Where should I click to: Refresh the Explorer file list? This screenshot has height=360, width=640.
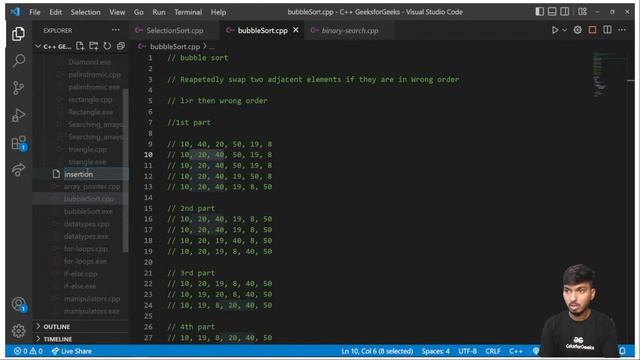107,46
